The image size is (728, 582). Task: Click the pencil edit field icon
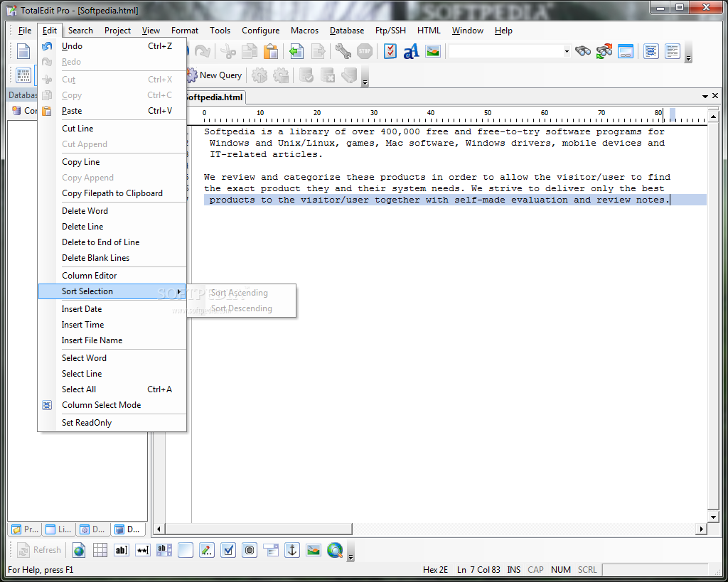pyautogui.click(x=207, y=550)
